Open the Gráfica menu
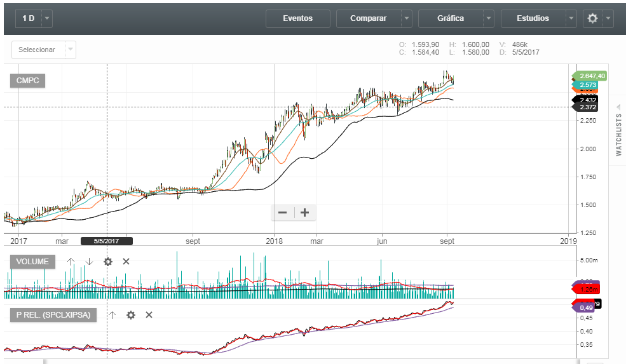 tap(451, 18)
